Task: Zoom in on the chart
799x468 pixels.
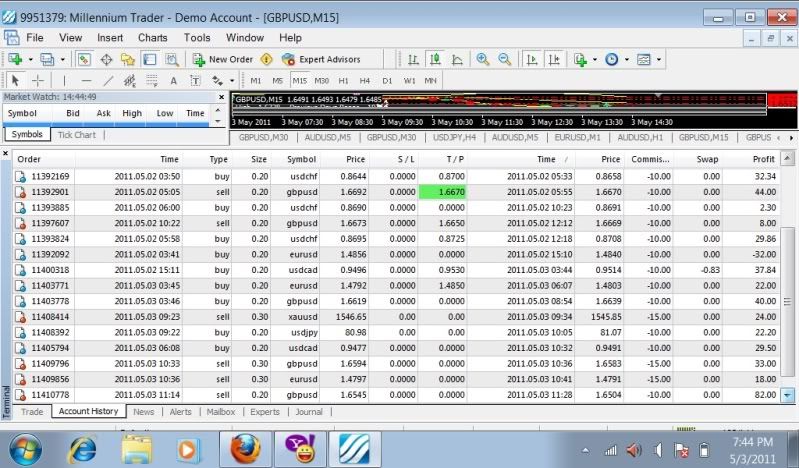Action: (483, 59)
